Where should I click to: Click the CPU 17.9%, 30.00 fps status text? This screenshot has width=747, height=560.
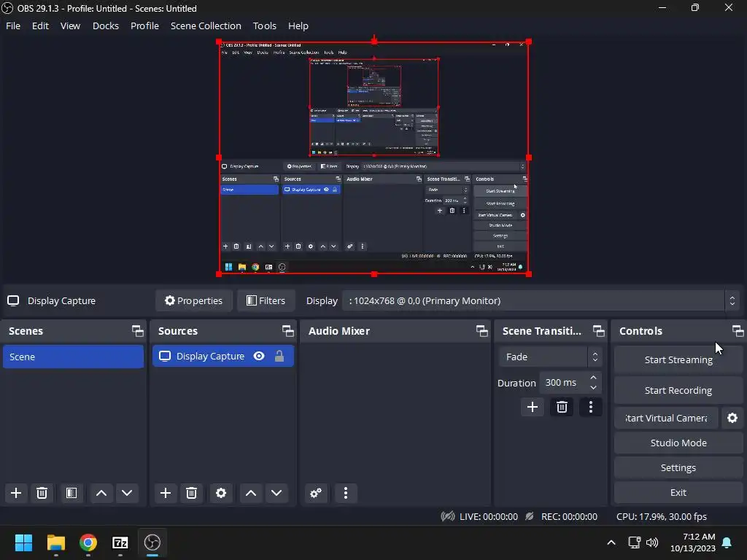(661, 517)
